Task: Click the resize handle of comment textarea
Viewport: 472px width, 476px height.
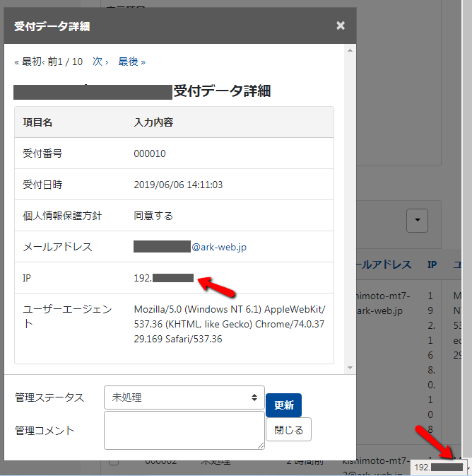Action: (x=261, y=446)
